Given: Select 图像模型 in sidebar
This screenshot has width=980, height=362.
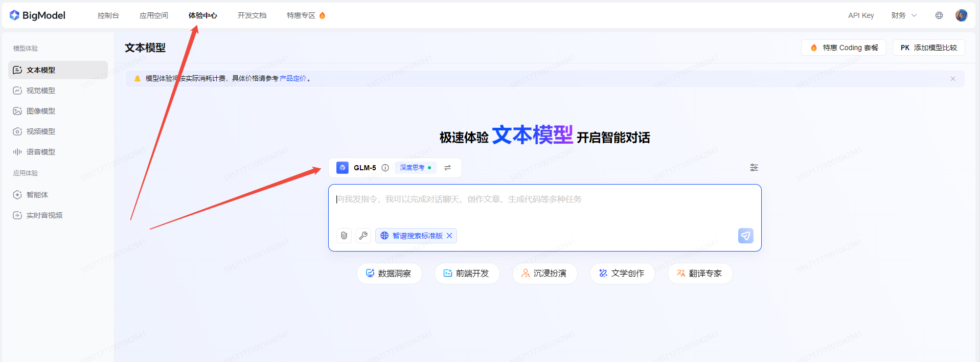Looking at the screenshot, I should [x=58, y=111].
